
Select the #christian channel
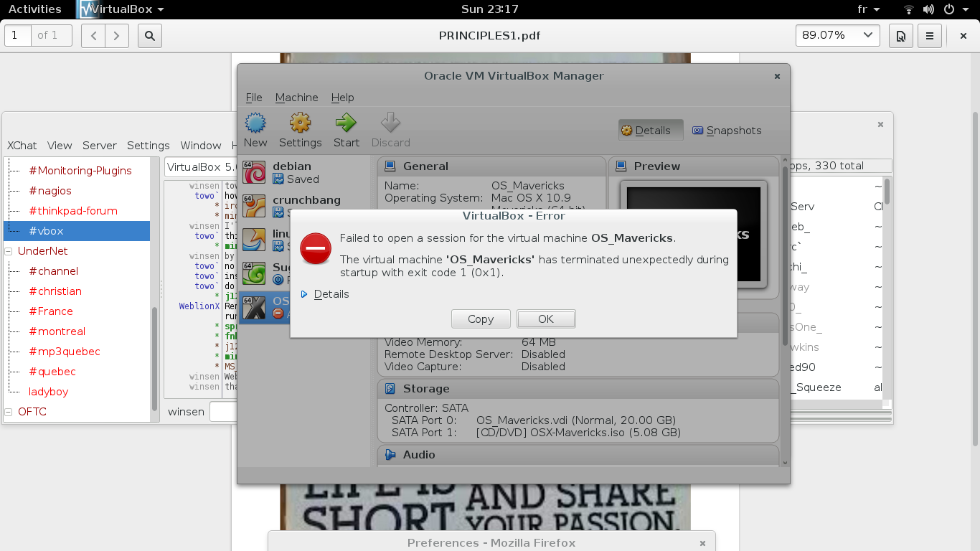pos(55,291)
